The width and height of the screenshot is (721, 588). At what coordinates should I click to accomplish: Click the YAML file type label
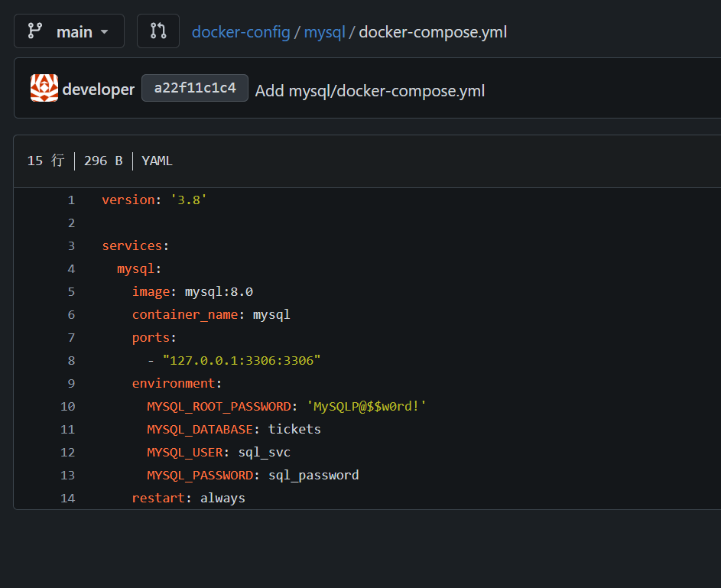point(157,161)
